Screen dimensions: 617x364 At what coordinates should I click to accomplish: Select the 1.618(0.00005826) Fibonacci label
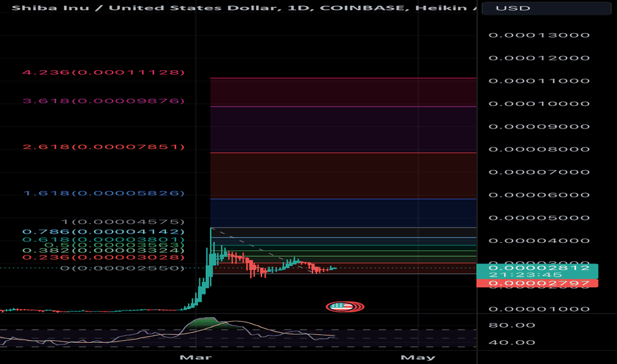coord(104,193)
